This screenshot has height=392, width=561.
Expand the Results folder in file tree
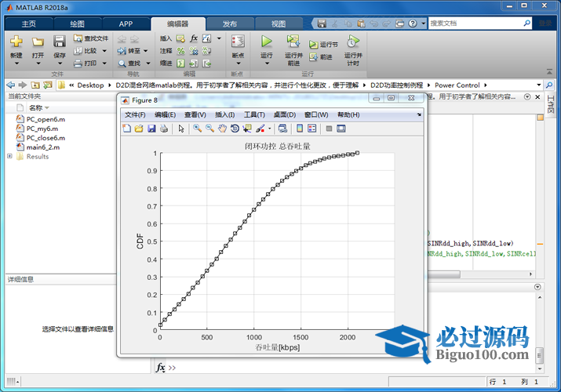[x=9, y=156]
